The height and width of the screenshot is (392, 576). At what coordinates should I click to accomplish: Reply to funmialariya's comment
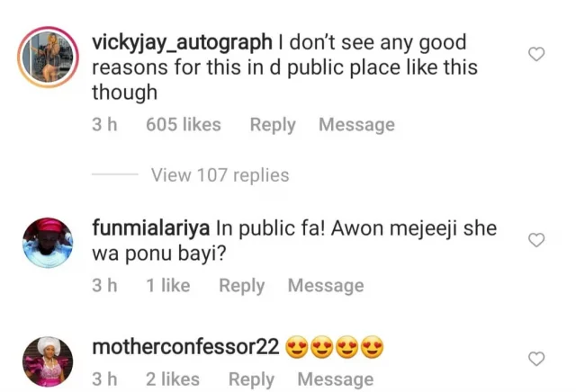242,286
